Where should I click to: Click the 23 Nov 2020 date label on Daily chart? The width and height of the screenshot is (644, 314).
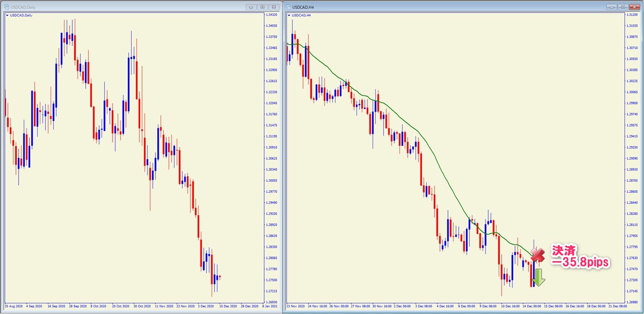point(186,306)
